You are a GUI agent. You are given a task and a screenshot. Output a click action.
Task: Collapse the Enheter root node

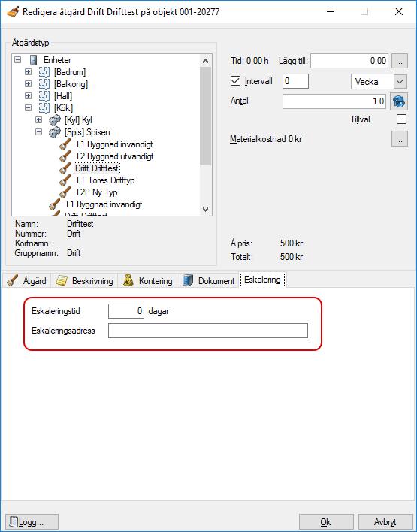17,60
